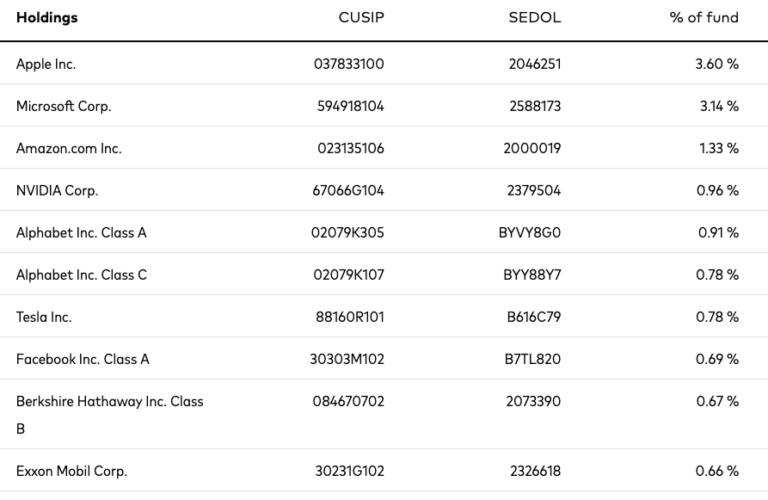Open the Tesla Inc. holding
The height and width of the screenshot is (500, 768).
[x=44, y=317]
